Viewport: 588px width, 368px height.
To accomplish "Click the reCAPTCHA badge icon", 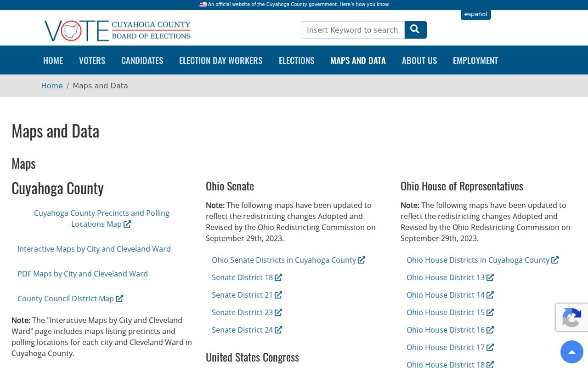I will (572, 317).
